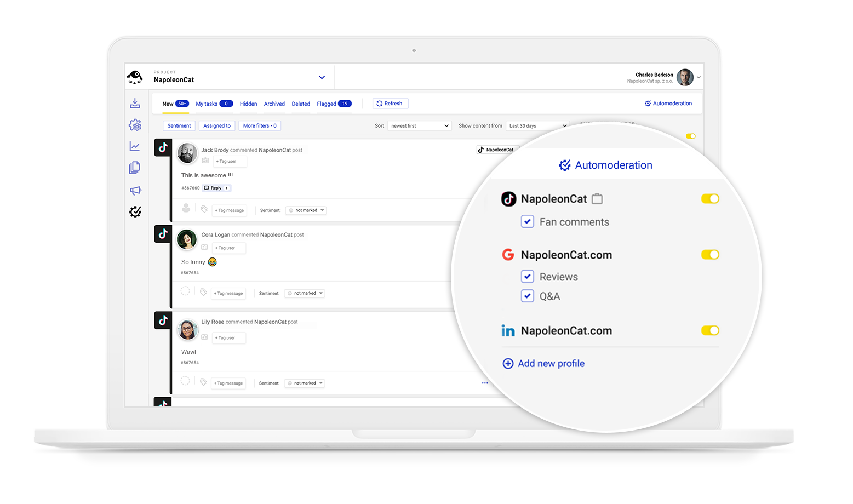The width and height of the screenshot is (853, 504).
Task: Click the Automoderation popup heading
Action: tap(605, 165)
